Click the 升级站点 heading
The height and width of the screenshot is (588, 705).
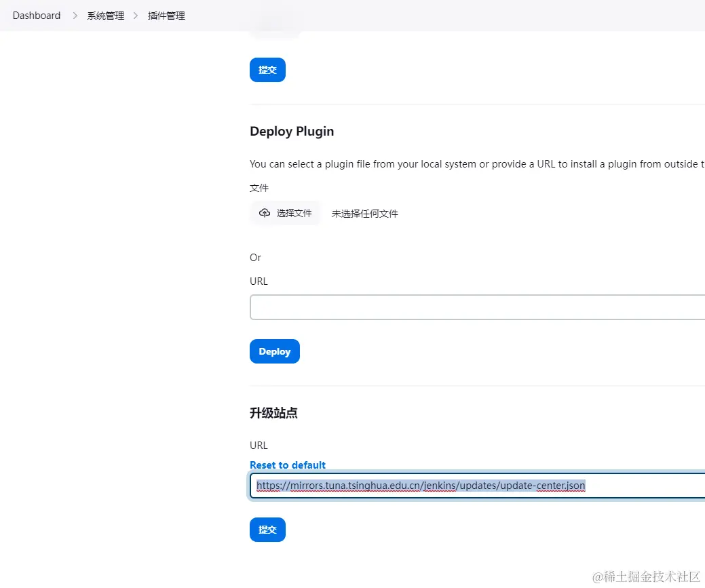click(x=273, y=412)
